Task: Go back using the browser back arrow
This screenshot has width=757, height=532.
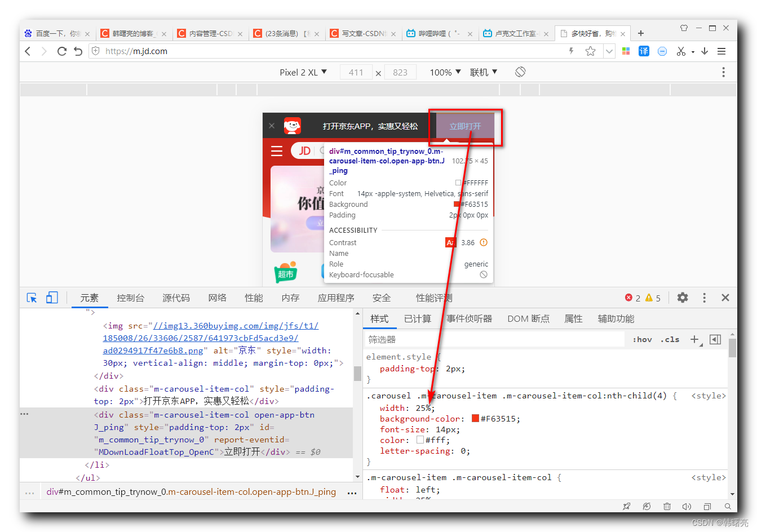Action: (x=28, y=51)
